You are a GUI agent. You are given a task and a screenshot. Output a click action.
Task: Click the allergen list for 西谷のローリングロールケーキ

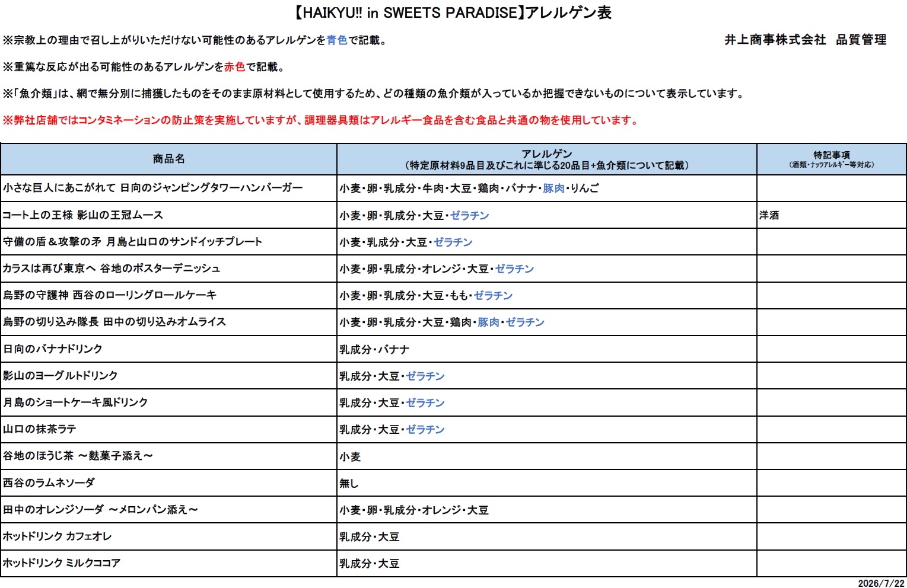pyautogui.click(x=426, y=295)
